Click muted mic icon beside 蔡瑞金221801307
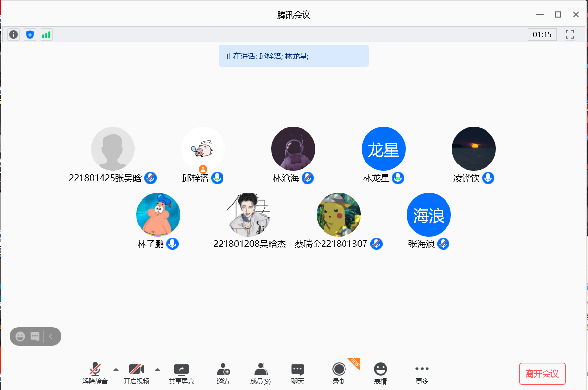The image size is (588, 390). [376, 244]
